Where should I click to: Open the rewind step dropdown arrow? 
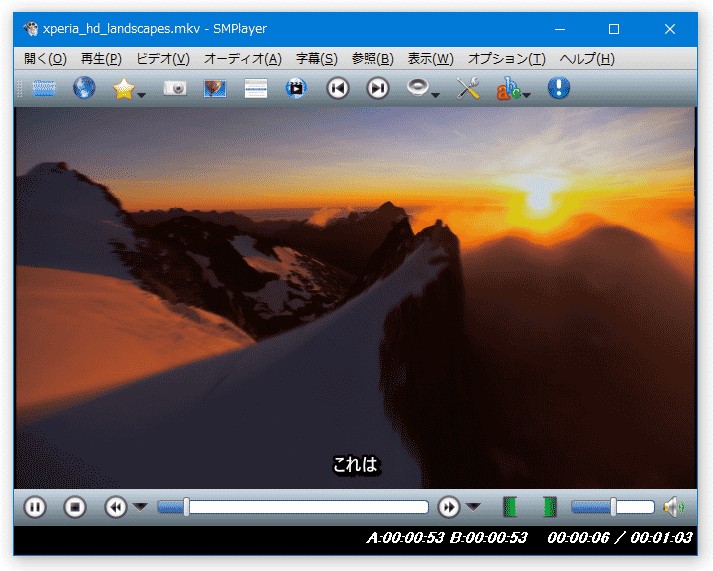pyautogui.click(x=141, y=507)
